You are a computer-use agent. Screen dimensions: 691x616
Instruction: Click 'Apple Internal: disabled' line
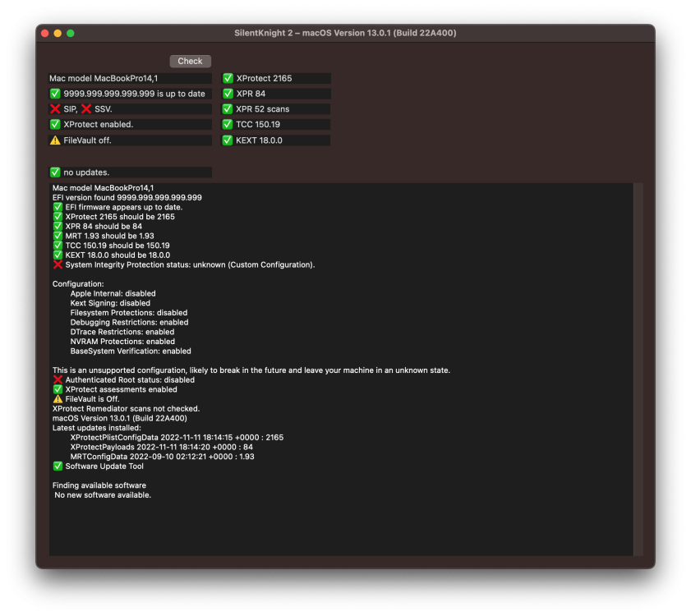coord(113,293)
